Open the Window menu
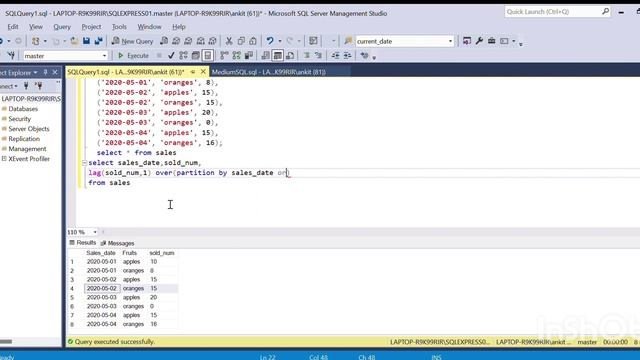The image size is (640, 360). 149,27
